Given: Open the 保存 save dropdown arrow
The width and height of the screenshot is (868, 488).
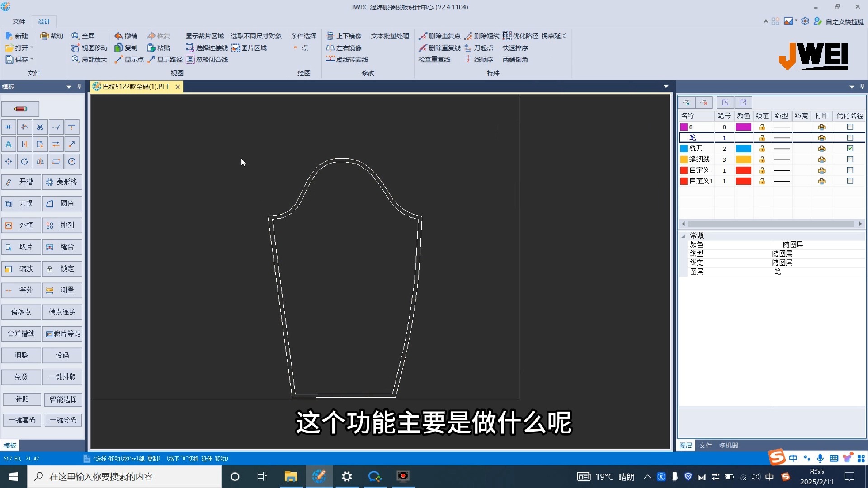Looking at the screenshot, I should [31, 59].
